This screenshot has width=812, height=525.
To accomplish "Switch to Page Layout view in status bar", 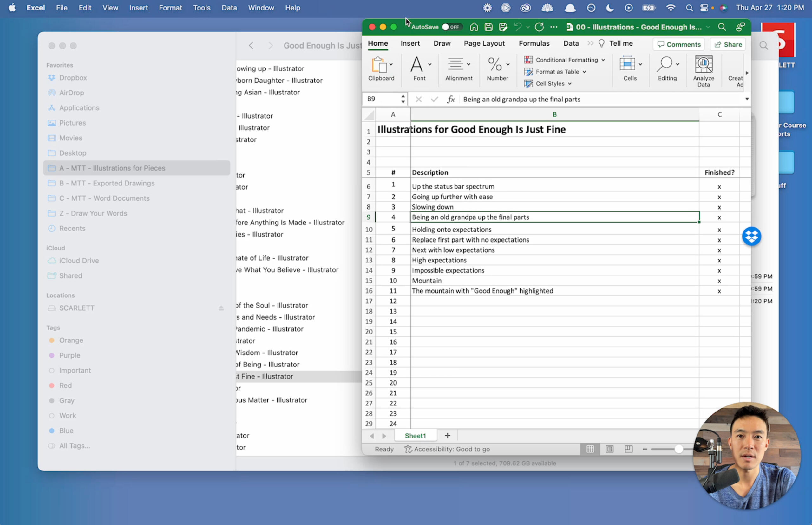I will 609,449.
